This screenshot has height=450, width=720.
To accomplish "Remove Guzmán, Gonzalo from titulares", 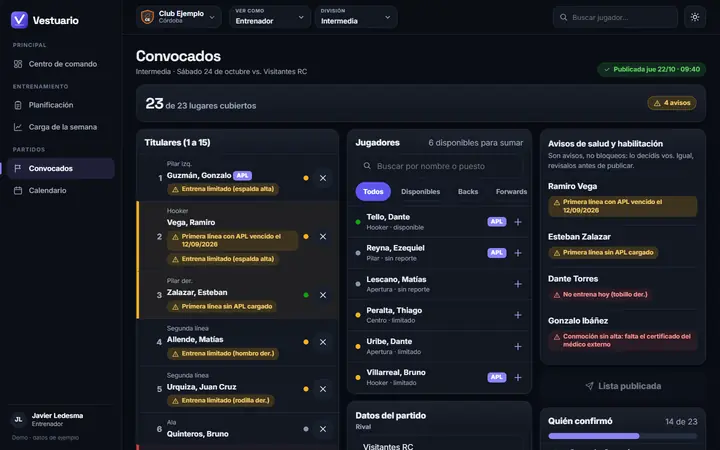I will click(323, 178).
